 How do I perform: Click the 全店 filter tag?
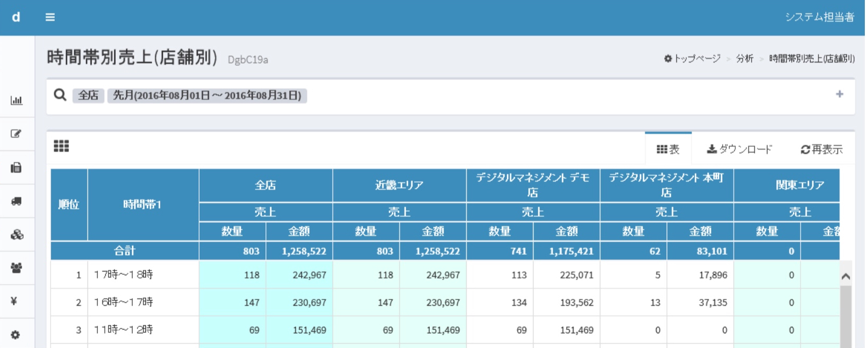(x=88, y=95)
